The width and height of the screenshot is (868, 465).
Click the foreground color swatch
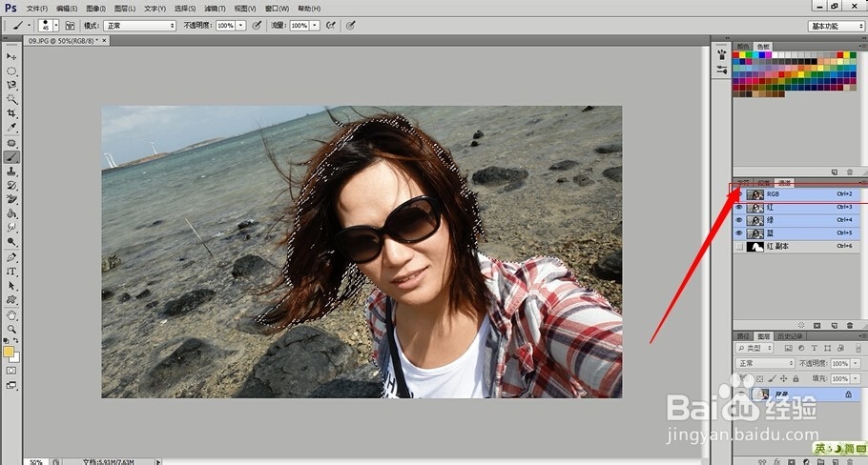[x=9, y=352]
